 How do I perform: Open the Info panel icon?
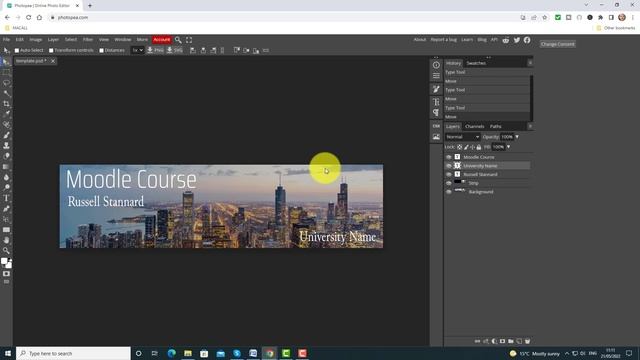(x=436, y=65)
